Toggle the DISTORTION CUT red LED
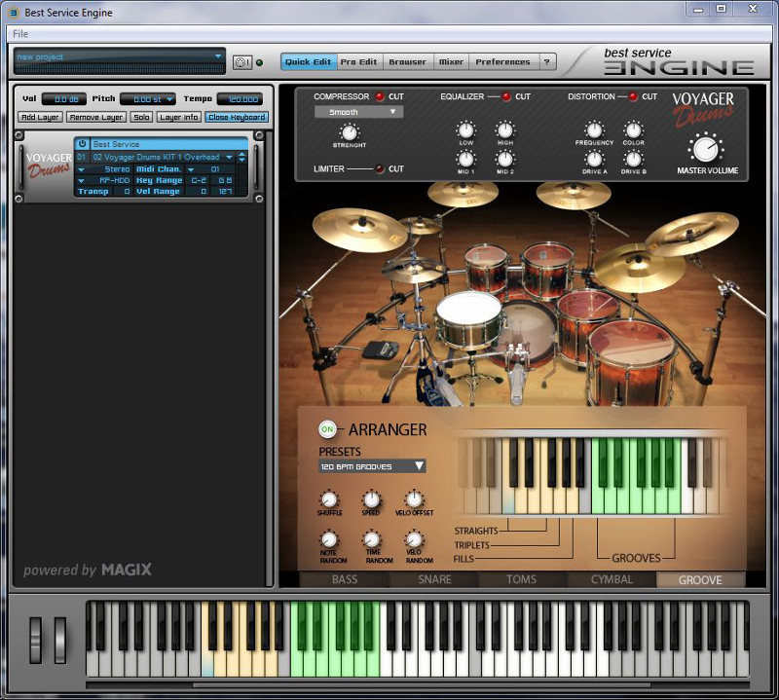779x700 pixels. (633, 97)
